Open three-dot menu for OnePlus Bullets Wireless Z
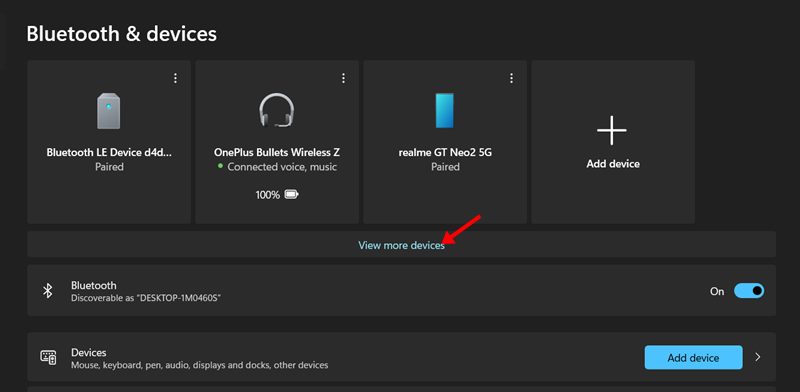This screenshot has width=800, height=392. point(343,78)
